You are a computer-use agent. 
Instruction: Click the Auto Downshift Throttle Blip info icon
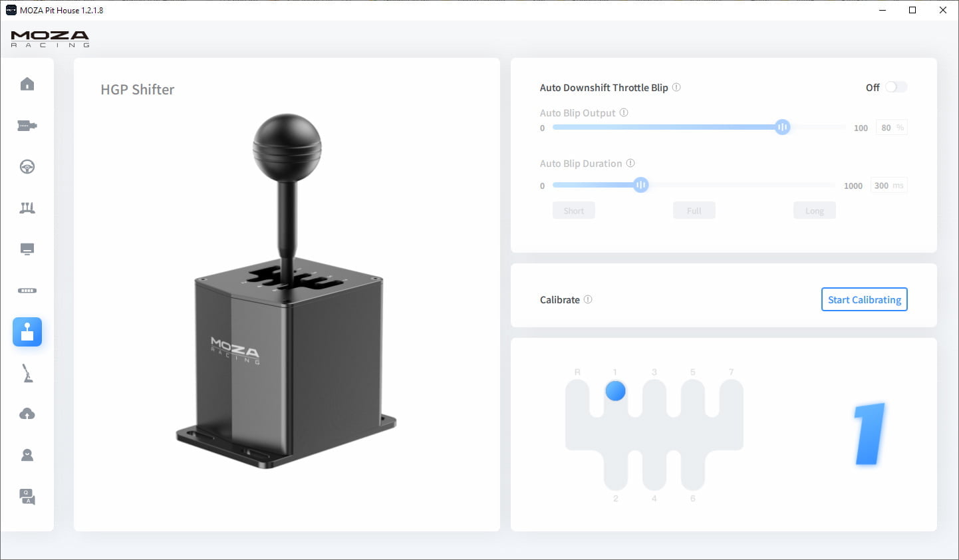[676, 87]
